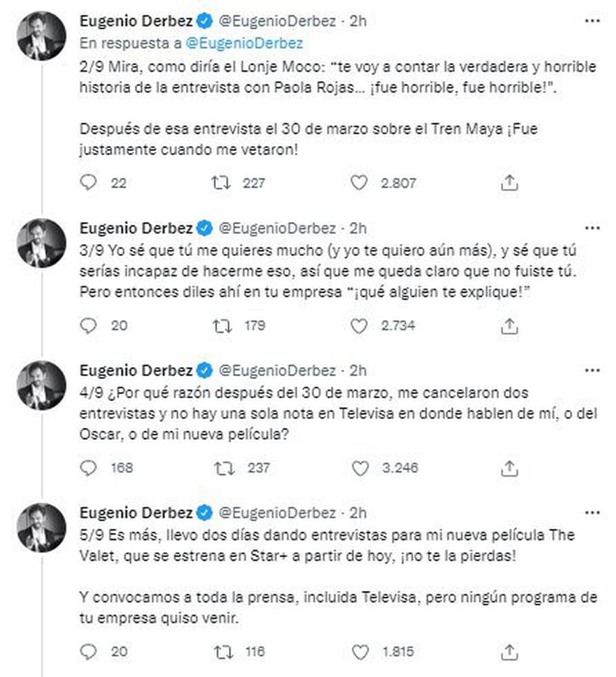Open the more options menu on tweet 2/9

click(x=592, y=22)
